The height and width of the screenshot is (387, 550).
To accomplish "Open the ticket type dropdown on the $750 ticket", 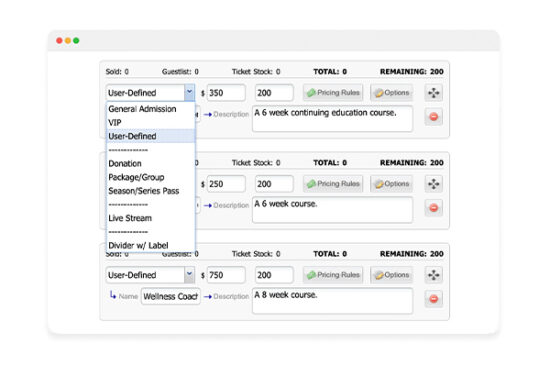I will (189, 275).
